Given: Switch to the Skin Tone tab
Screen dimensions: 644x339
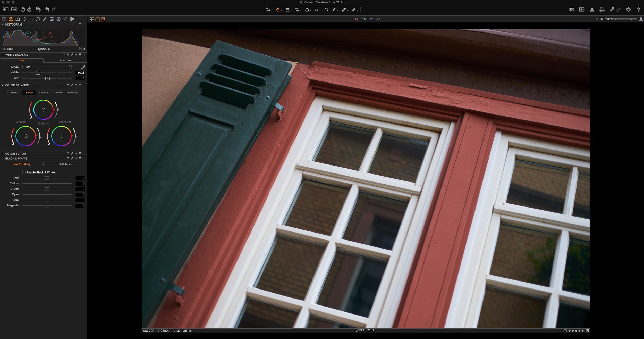Looking at the screenshot, I should pyautogui.click(x=65, y=60).
